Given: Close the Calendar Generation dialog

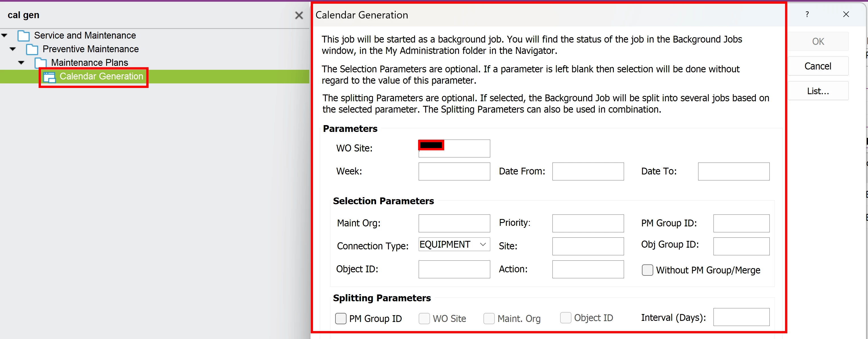Looking at the screenshot, I should click(846, 14).
